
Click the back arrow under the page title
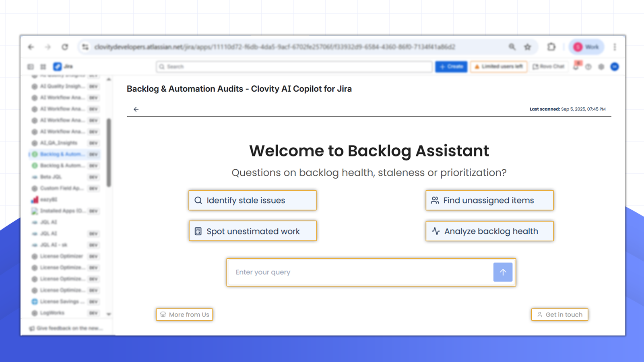[136, 109]
